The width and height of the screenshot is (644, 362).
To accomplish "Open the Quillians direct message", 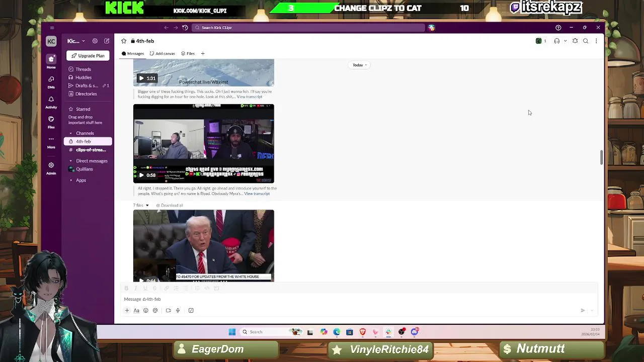I will click(x=84, y=169).
